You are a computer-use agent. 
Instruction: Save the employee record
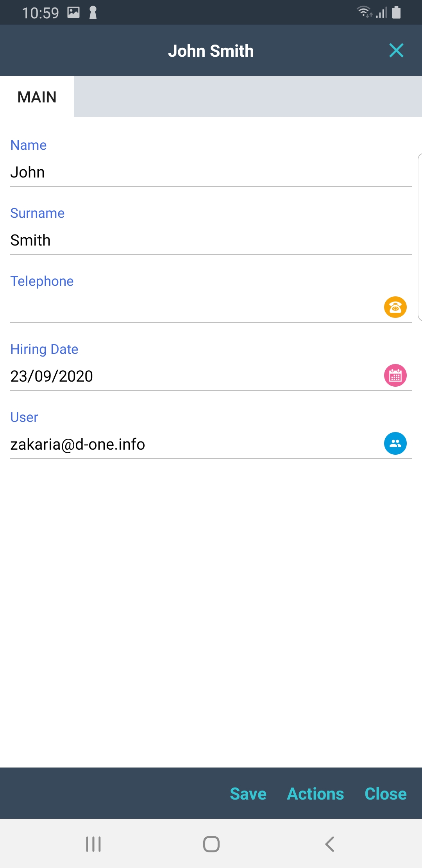point(248,794)
